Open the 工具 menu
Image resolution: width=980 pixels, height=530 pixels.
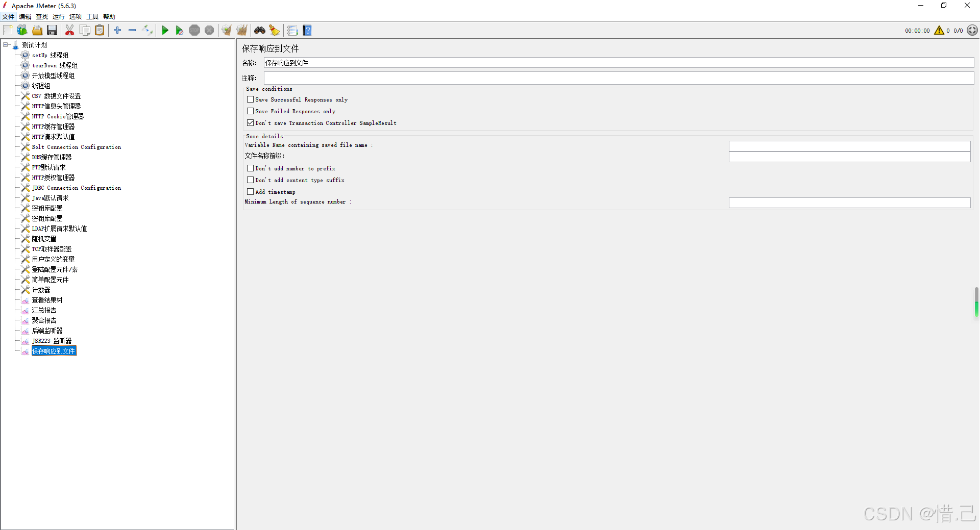(92, 17)
